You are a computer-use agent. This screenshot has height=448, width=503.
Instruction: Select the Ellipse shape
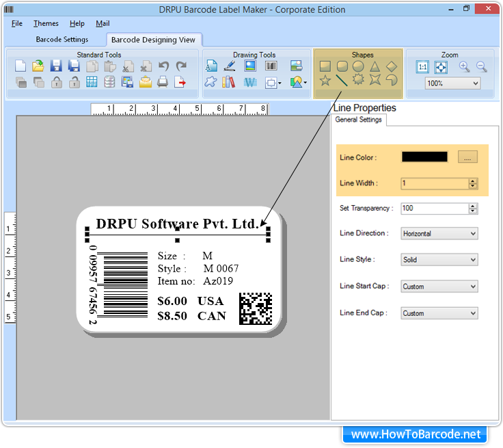tap(358, 66)
